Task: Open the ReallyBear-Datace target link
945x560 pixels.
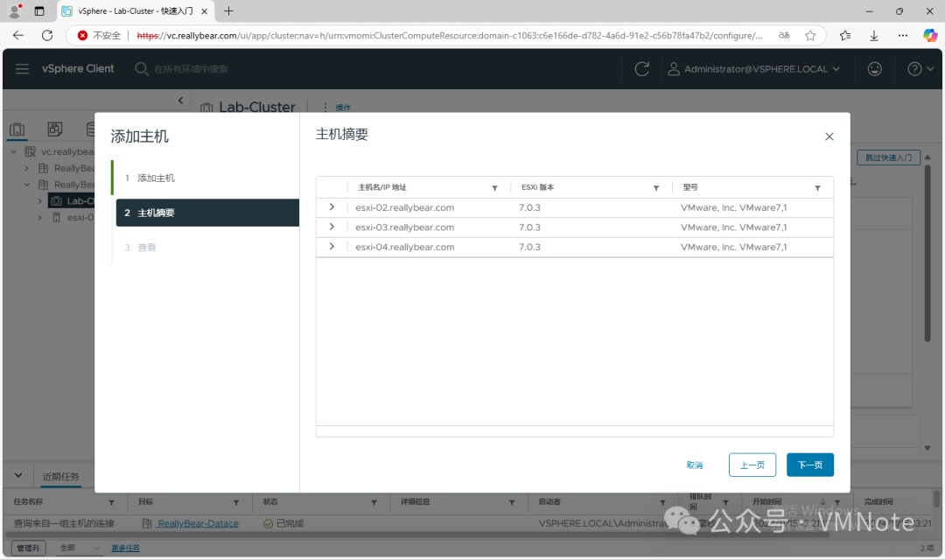Action: coord(198,523)
